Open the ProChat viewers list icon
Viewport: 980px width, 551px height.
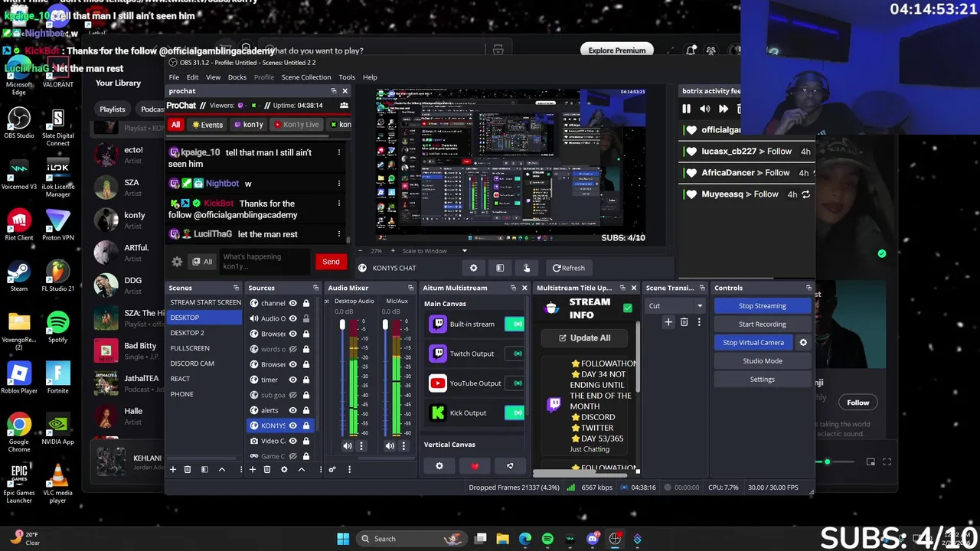pyautogui.click(x=345, y=105)
